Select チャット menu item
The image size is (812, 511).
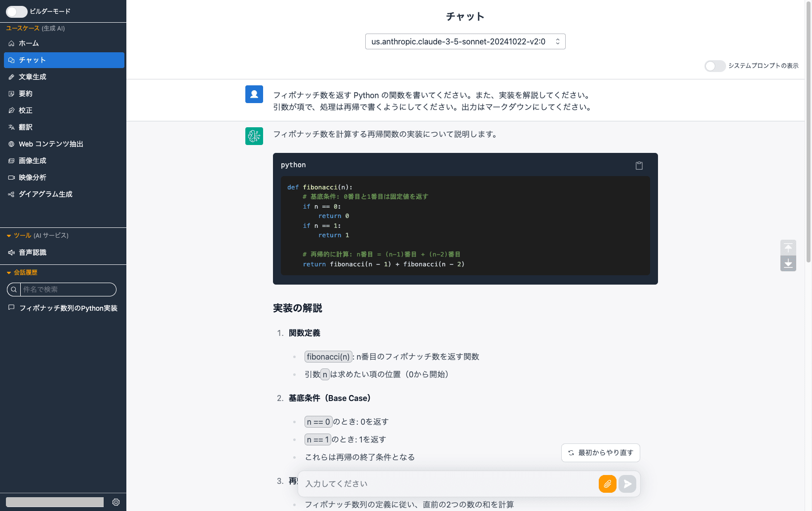tap(64, 60)
